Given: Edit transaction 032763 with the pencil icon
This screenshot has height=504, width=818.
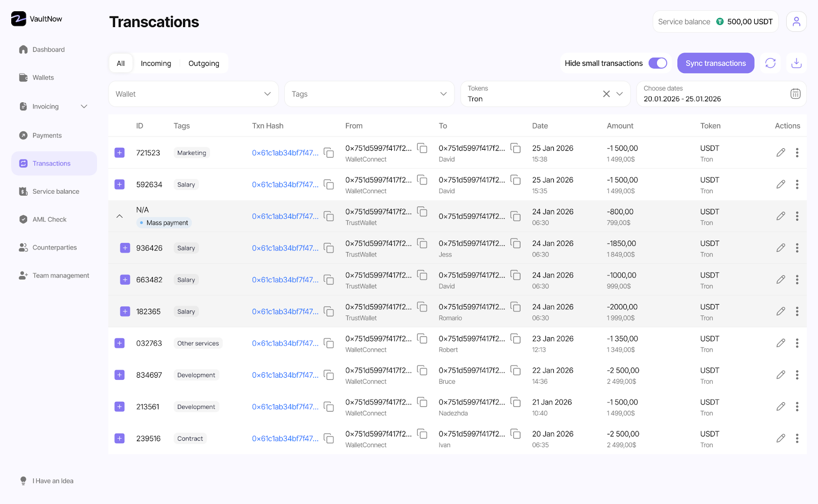Looking at the screenshot, I should [x=781, y=343].
